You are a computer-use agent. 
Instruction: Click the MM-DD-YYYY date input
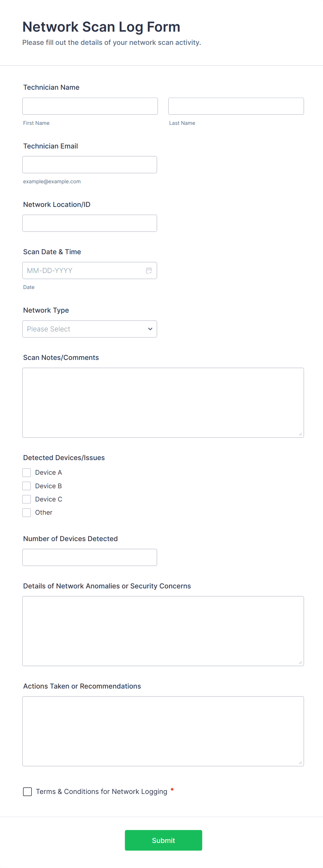point(83,271)
